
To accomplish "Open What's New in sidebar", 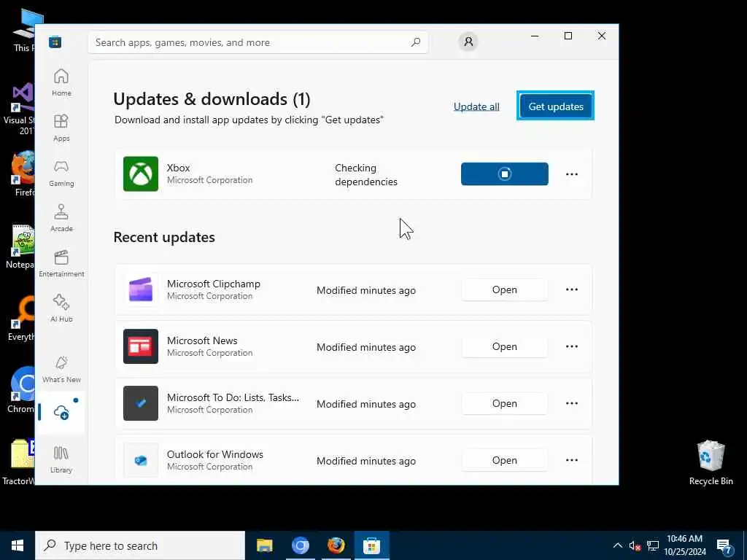I will [x=61, y=370].
